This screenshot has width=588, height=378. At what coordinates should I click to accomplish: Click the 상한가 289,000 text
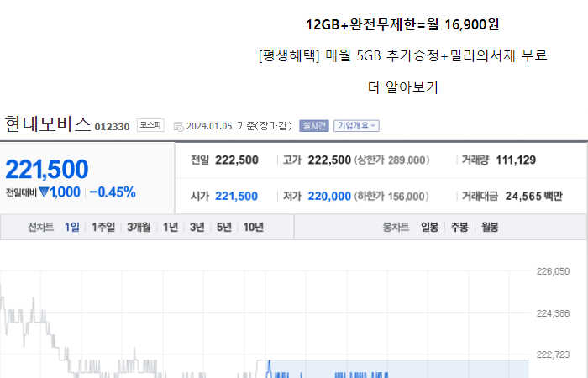point(392,160)
